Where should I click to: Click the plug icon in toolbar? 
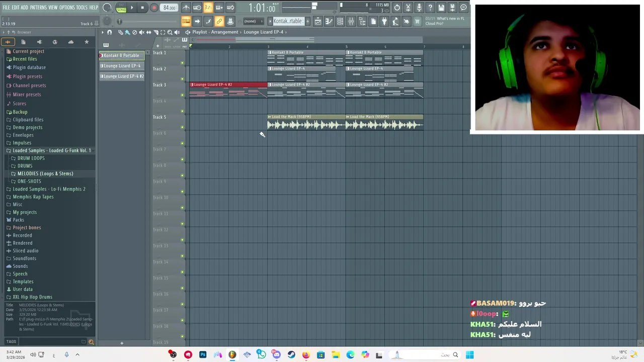tap(384, 21)
